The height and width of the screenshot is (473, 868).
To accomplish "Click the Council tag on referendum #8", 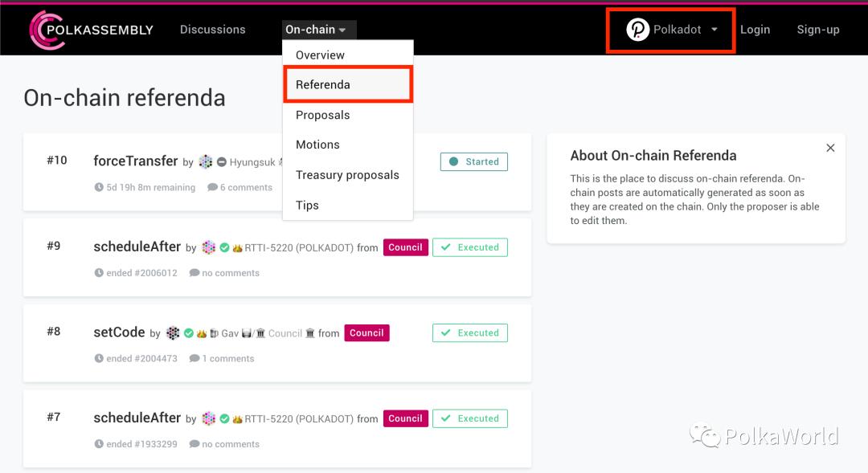I will point(366,333).
